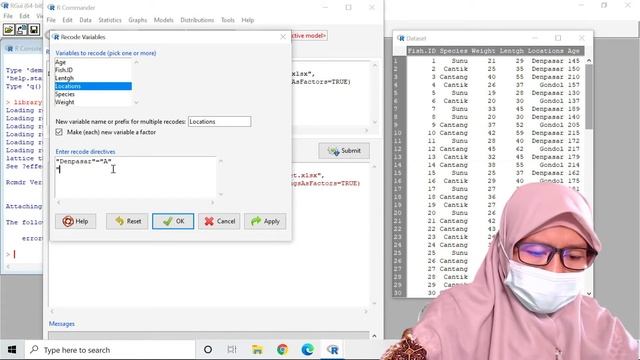Click the Submit button in R Commander
The image size is (640, 360).
tap(344, 151)
